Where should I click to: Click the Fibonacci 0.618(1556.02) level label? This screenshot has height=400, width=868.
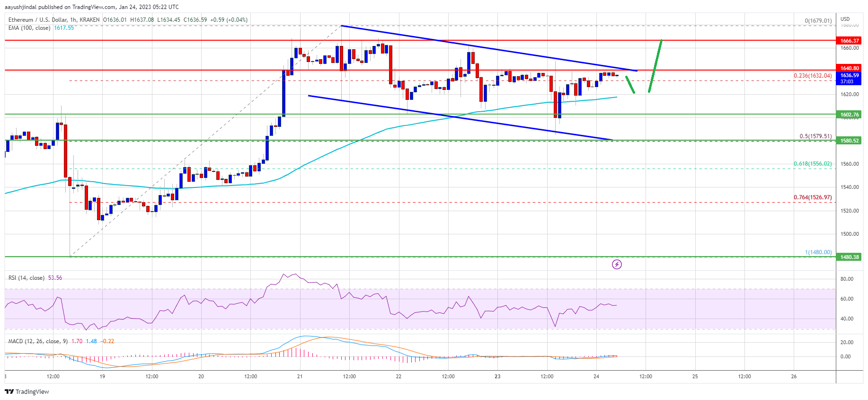pos(813,164)
